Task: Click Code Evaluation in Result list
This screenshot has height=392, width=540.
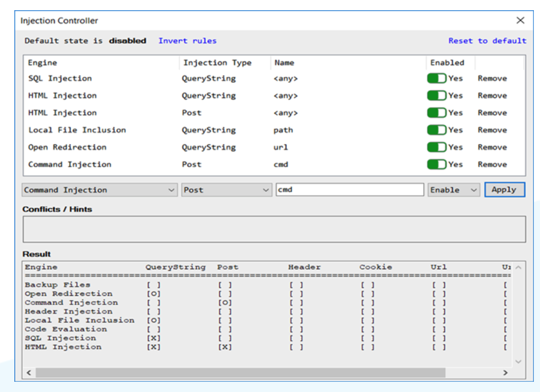Action: click(x=66, y=330)
